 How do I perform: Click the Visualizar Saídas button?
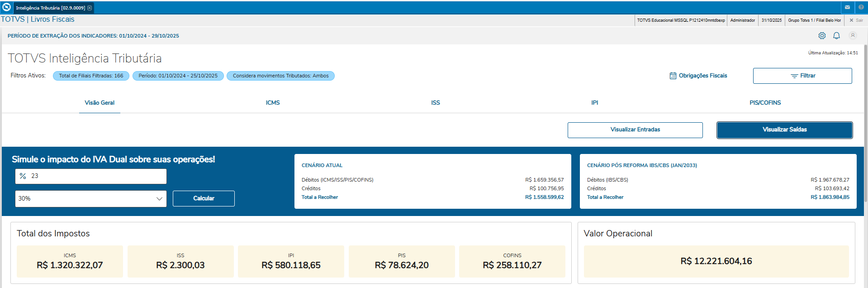785,130
